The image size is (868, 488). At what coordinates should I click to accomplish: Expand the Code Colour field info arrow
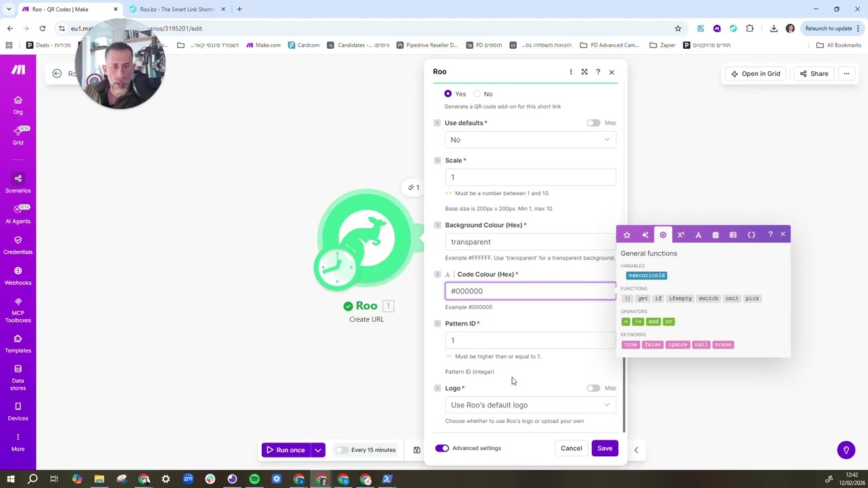coord(437,274)
